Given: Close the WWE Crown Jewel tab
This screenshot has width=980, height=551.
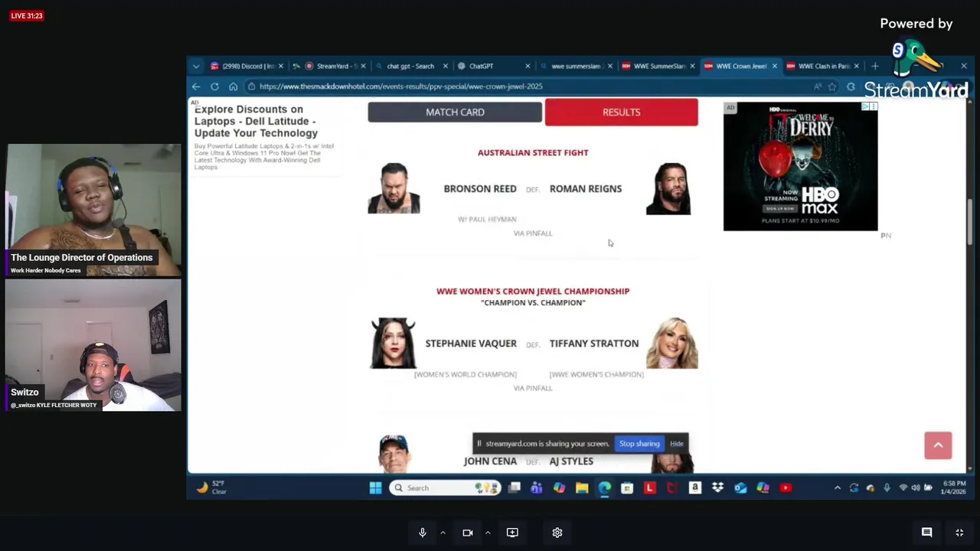Looking at the screenshot, I should coord(774,66).
